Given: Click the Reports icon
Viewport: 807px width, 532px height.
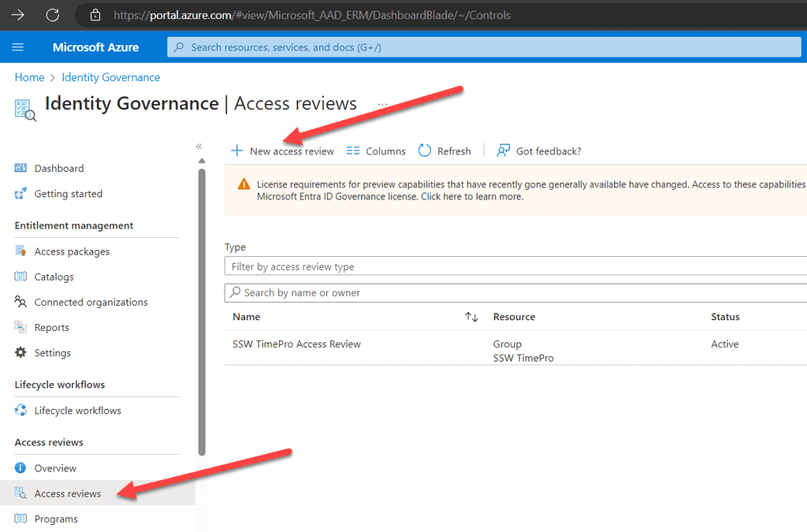Looking at the screenshot, I should click(x=21, y=327).
